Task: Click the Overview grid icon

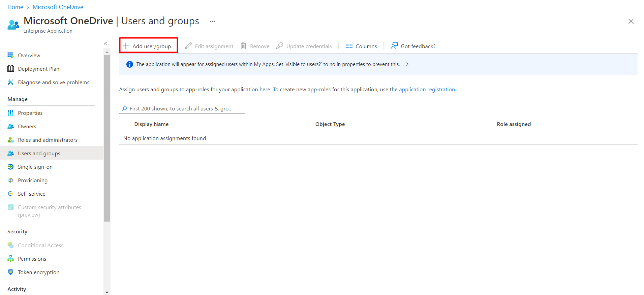Action: (10, 55)
